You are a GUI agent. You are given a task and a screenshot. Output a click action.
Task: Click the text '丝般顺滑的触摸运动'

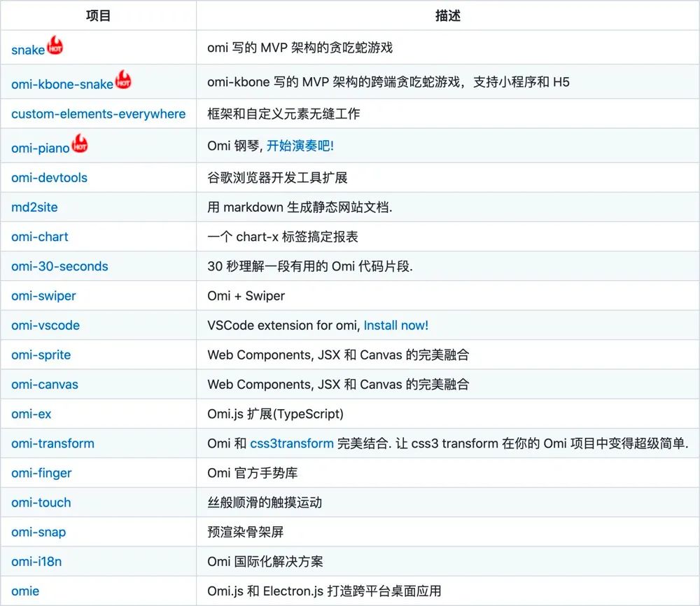[x=265, y=502]
